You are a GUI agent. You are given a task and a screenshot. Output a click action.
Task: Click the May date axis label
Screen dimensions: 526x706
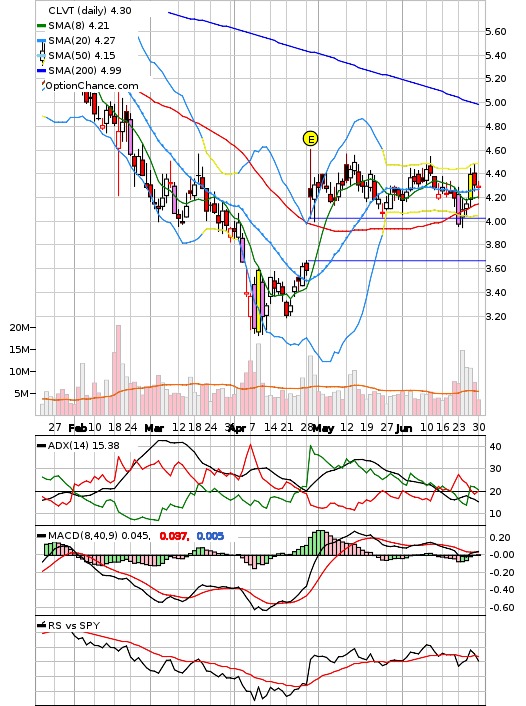point(323,428)
